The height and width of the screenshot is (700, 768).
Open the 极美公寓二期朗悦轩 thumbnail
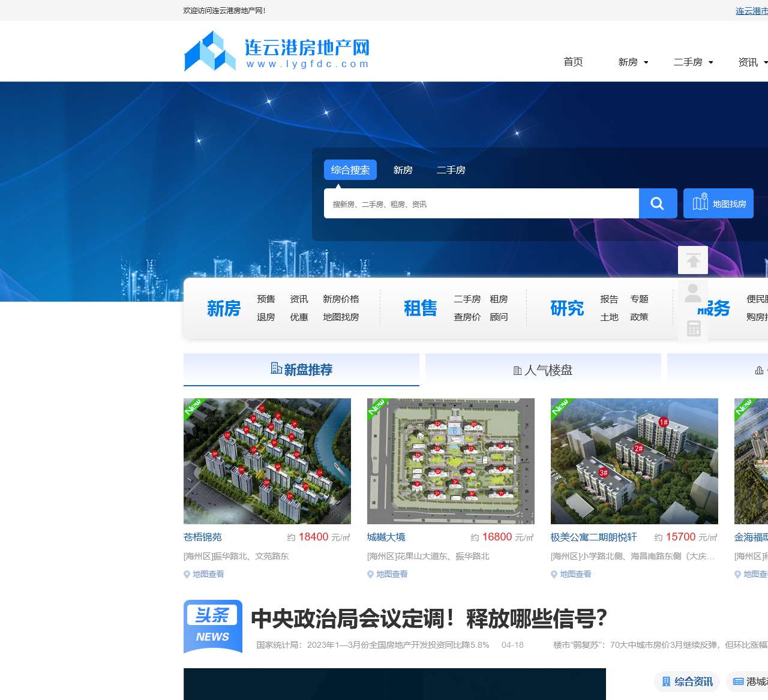pyautogui.click(x=634, y=461)
